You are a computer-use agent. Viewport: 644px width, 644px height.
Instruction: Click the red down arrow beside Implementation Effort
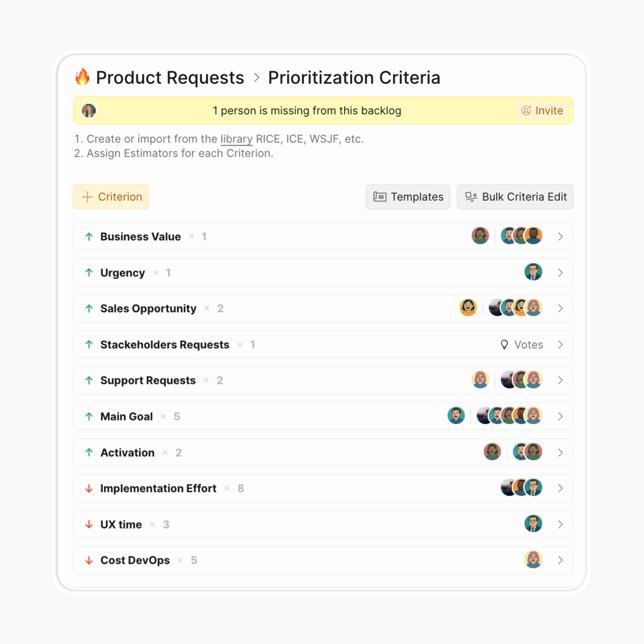point(89,488)
